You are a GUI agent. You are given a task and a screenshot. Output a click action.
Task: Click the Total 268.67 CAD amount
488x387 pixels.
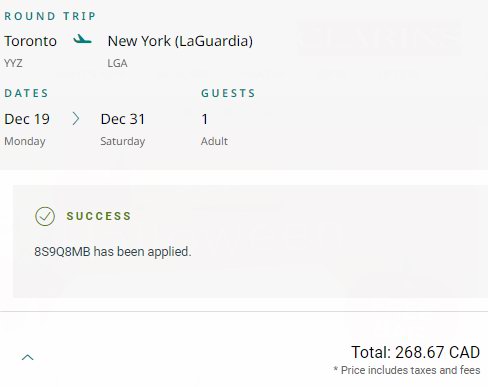click(415, 352)
